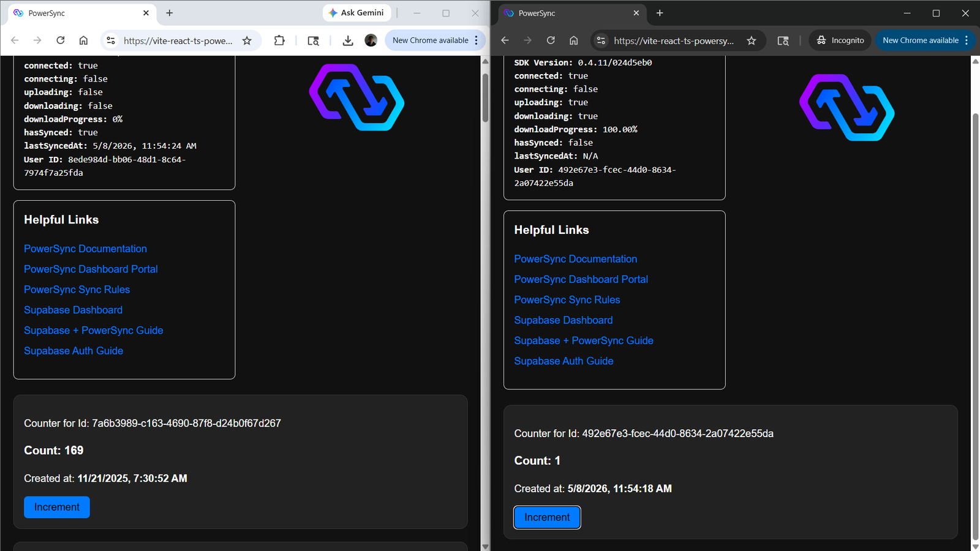Open home page in the Incognito window
Screen dimensions: 980x551
[573, 40]
